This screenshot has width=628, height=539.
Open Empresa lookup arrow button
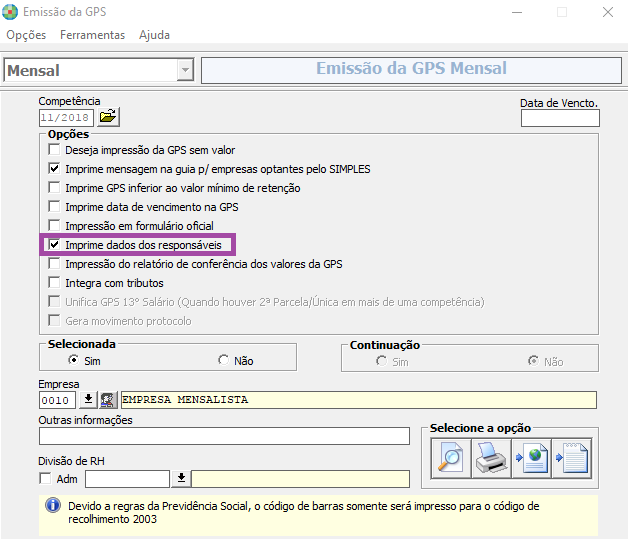(88, 400)
